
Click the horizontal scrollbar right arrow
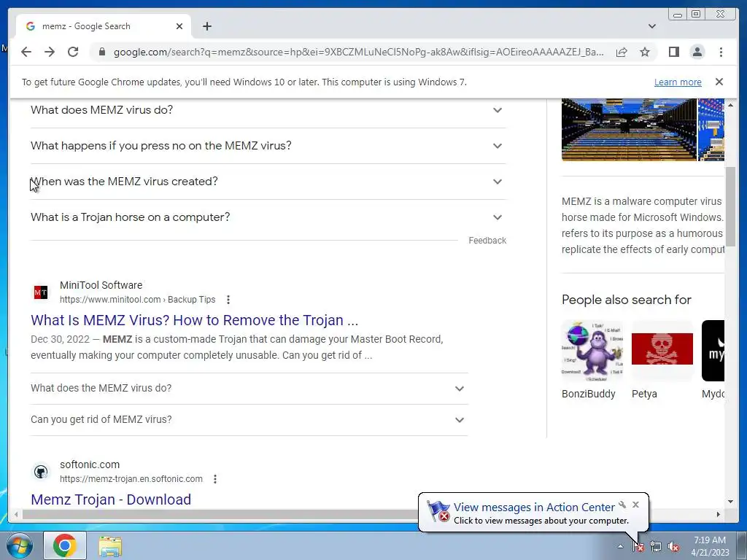coord(719,514)
